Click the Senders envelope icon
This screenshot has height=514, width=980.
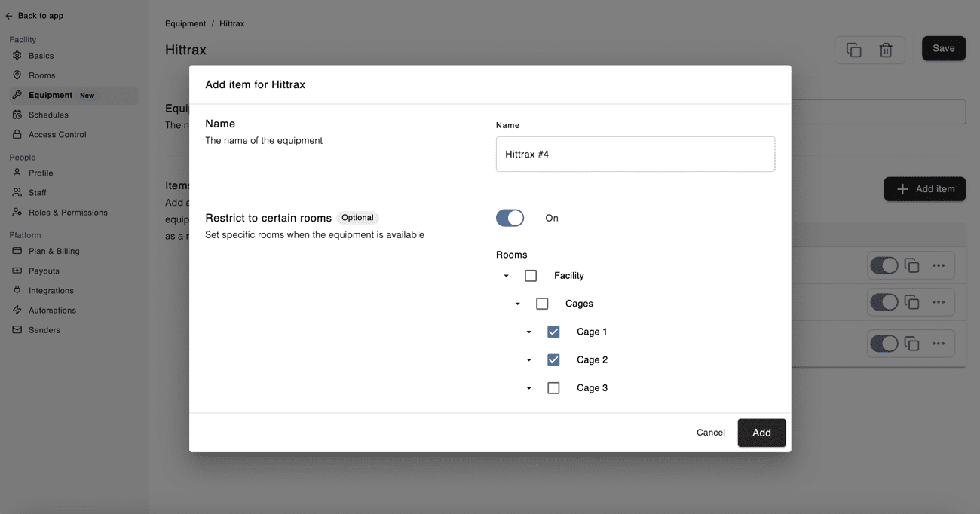tap(17, 329)
